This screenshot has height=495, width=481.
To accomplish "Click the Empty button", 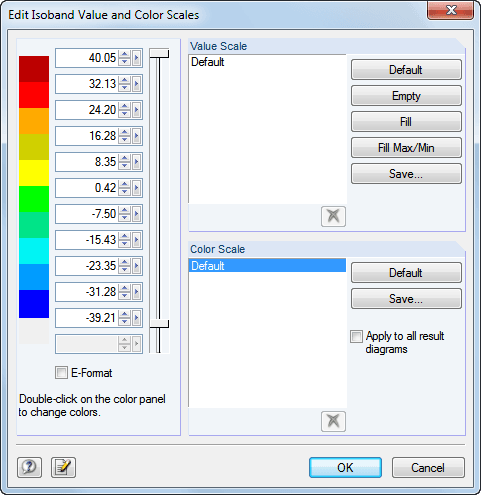I will click(406, 96).
